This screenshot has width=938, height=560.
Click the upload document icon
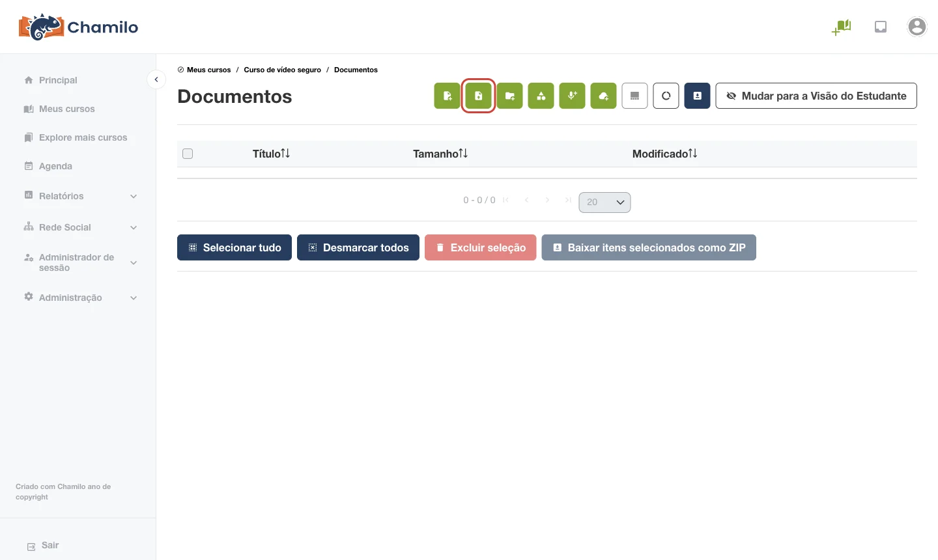479,96
